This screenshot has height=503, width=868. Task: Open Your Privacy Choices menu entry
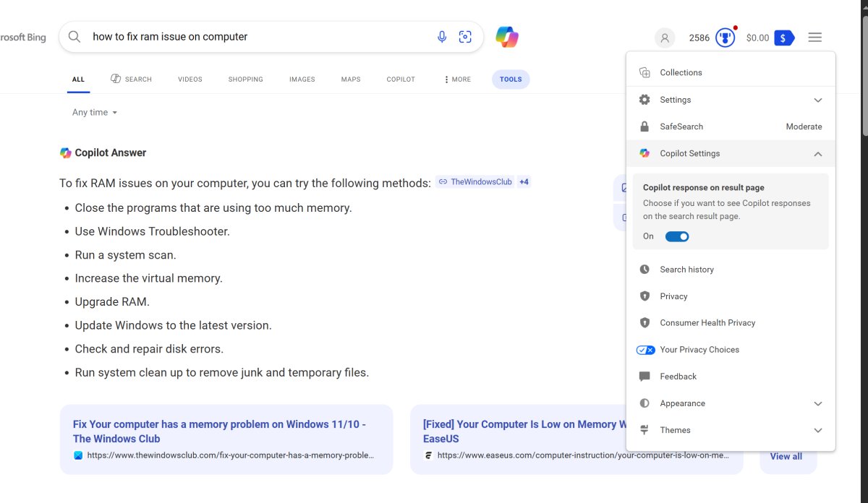click(x=731, y=350)
